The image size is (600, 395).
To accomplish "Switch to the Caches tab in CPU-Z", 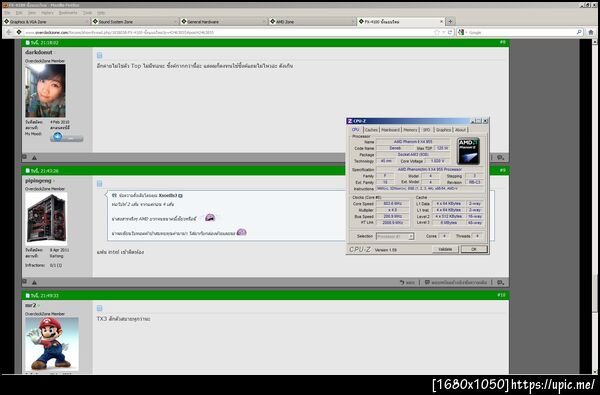I will 371,130.
